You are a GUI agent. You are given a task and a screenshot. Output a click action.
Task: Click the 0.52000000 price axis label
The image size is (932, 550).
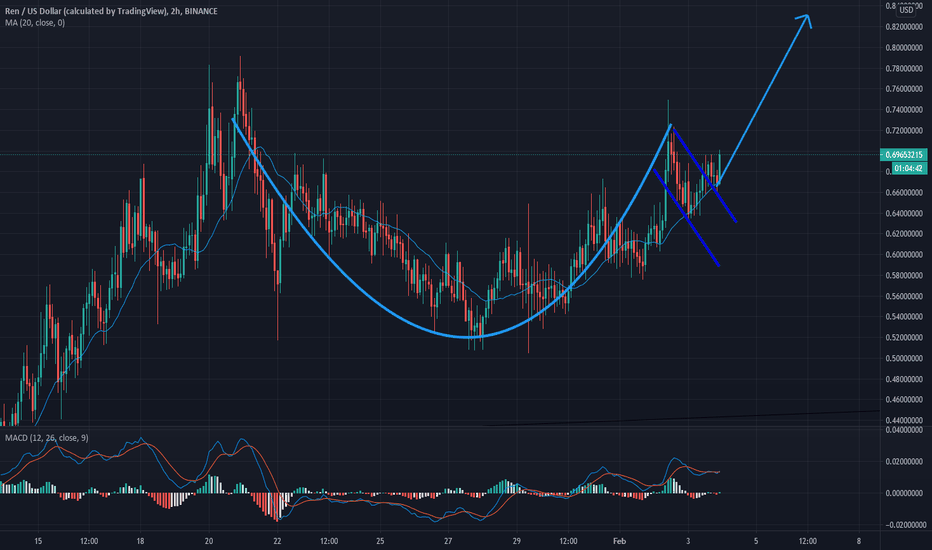click(x=904, y=338)
